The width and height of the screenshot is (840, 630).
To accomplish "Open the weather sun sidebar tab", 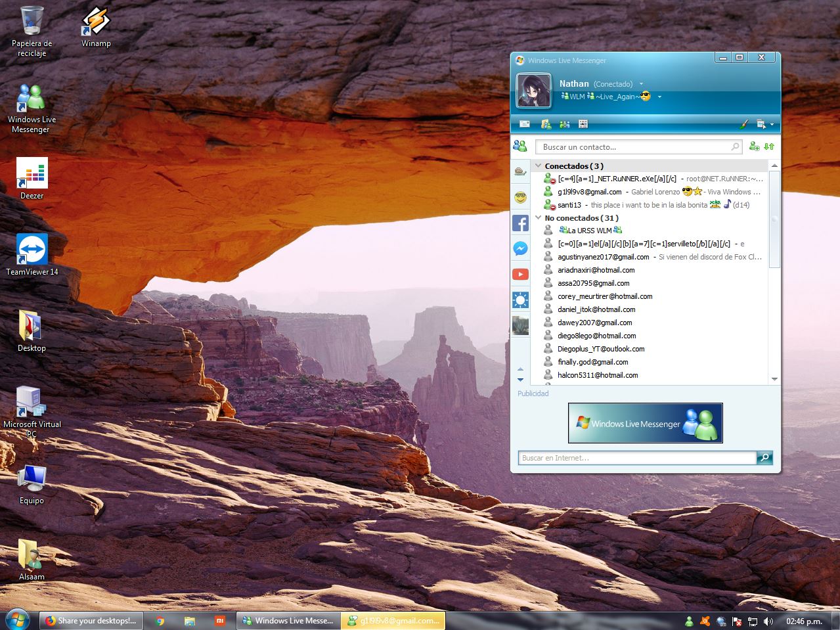I will point(520,300).
